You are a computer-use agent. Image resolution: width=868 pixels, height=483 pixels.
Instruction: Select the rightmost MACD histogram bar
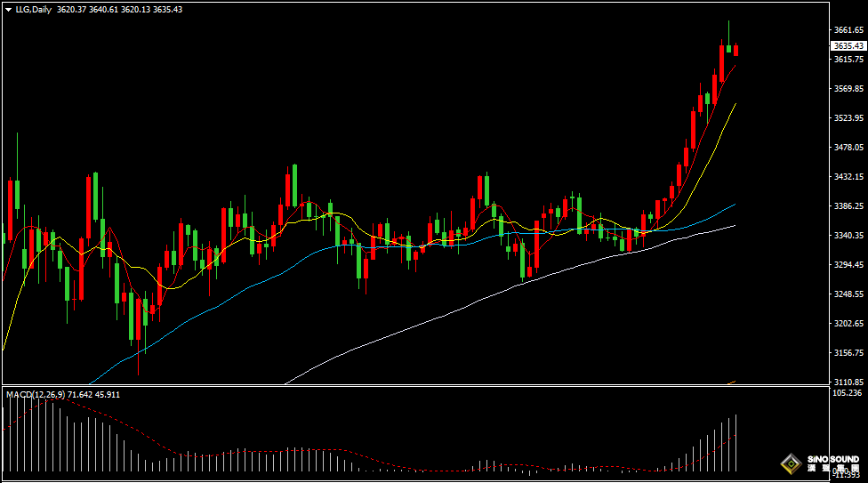[x=735, y=443]
